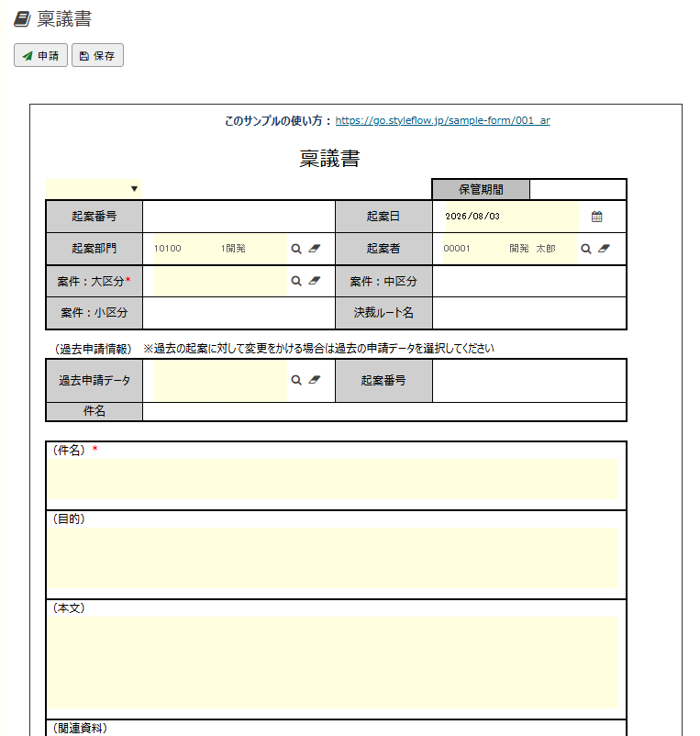
Task: Click into the (本文) text area
Action: pos(332,663)
